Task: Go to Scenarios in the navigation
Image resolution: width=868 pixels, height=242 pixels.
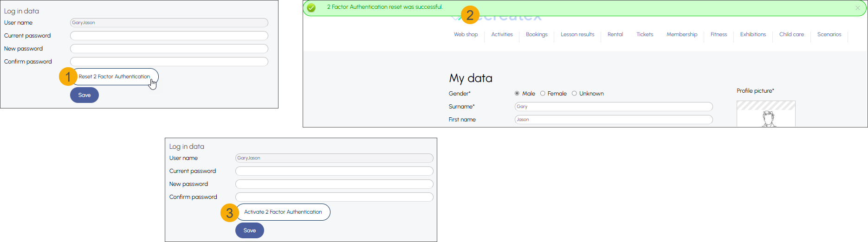Action: coord(829,34)
